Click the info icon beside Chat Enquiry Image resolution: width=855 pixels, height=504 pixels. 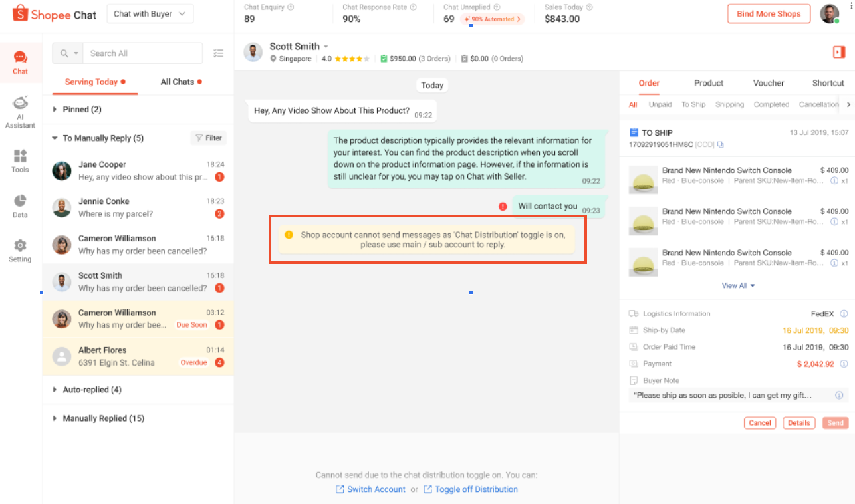(x=291, y=7)
